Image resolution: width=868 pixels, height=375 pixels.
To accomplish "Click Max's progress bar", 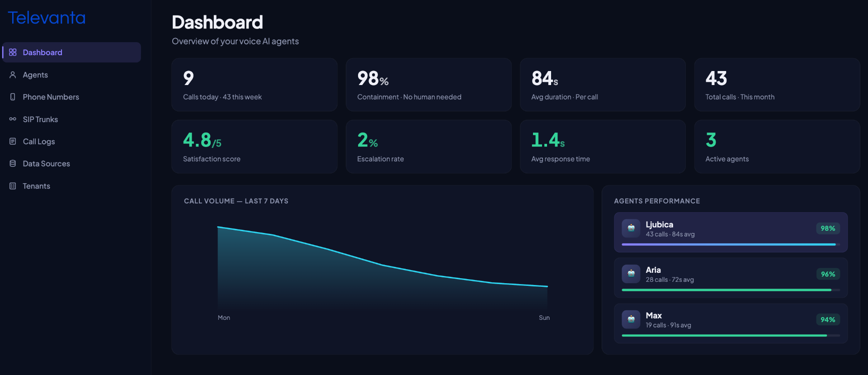I will (731, 336).
